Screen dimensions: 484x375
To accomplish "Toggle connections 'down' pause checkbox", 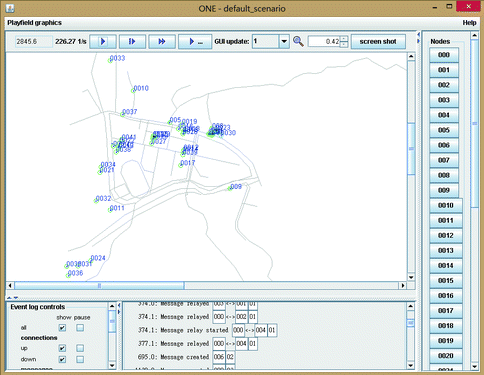I will (x=80, y=359).
